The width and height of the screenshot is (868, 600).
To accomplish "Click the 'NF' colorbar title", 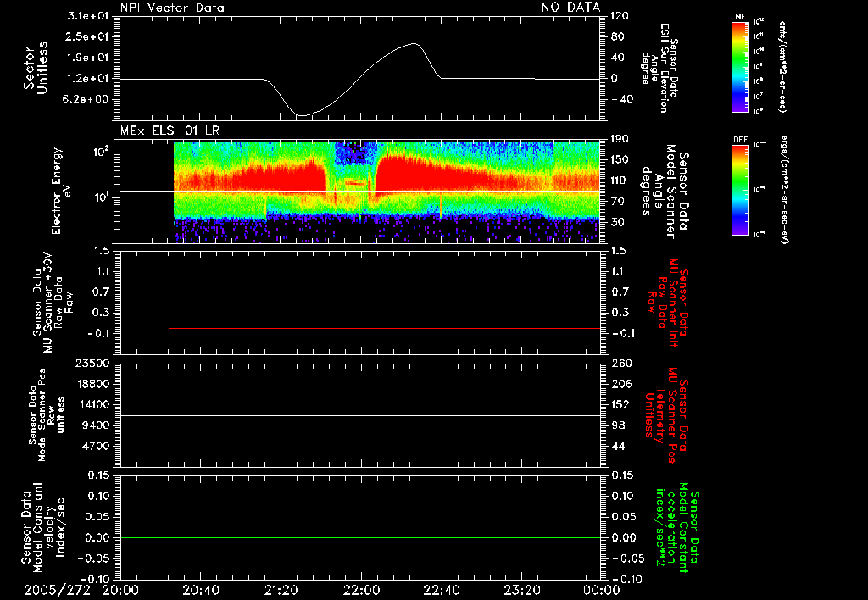I will pos(740,17).
